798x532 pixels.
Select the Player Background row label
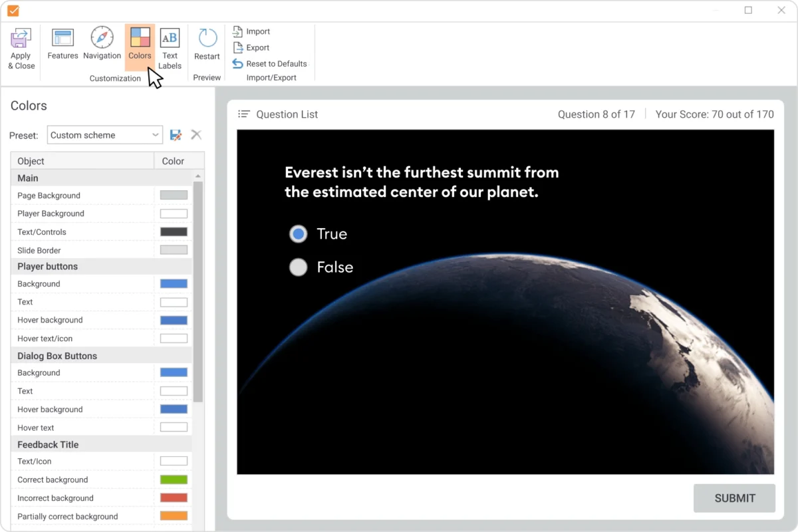coord(51,213)
